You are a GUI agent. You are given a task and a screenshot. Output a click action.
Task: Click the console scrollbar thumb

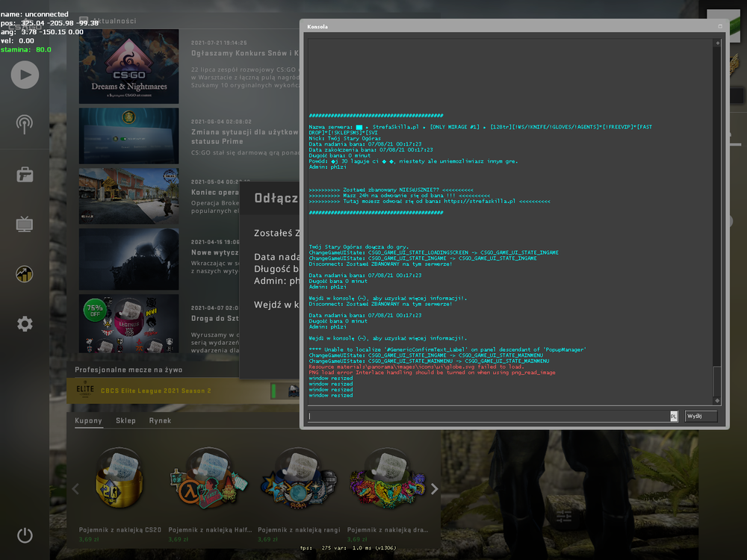coord(717,381)
